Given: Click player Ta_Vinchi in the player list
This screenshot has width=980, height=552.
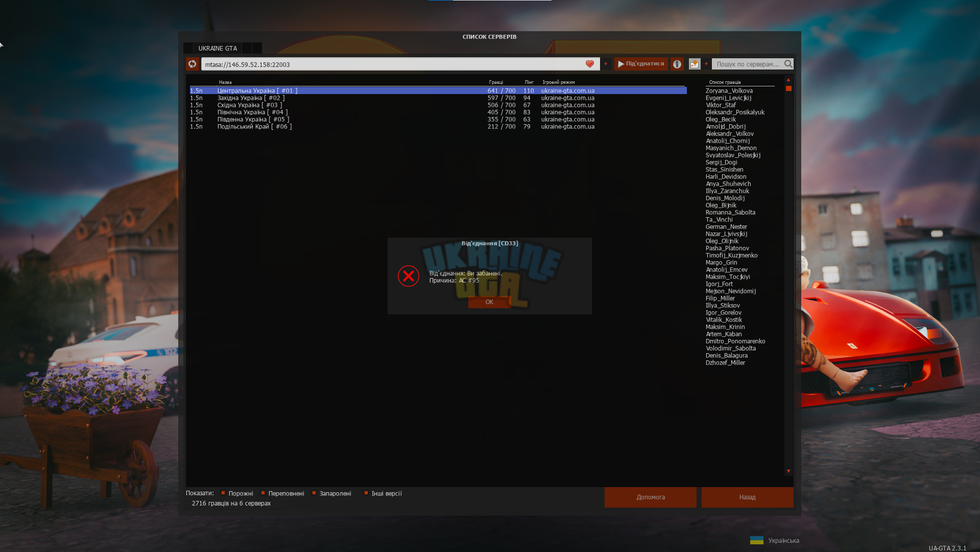Looking at the screenshot, I should (720, 219).
